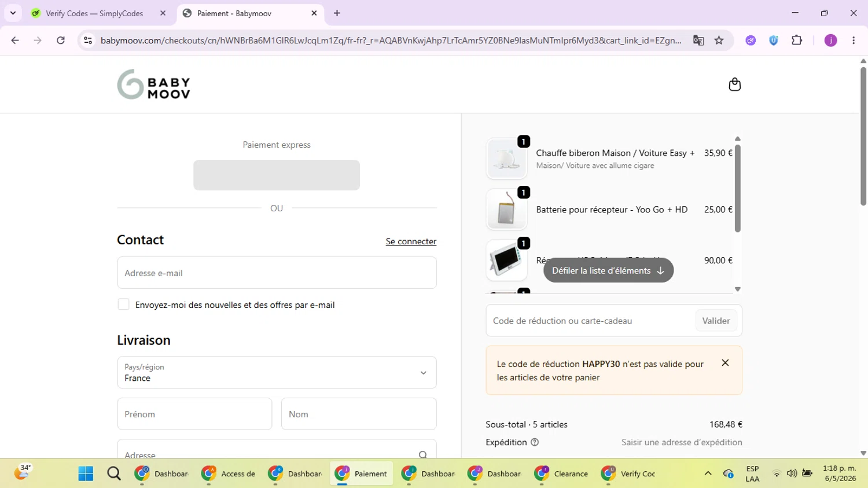Reload the Babymoov checkout page
This screenshot has width=868, height=488.
point(61,41)
